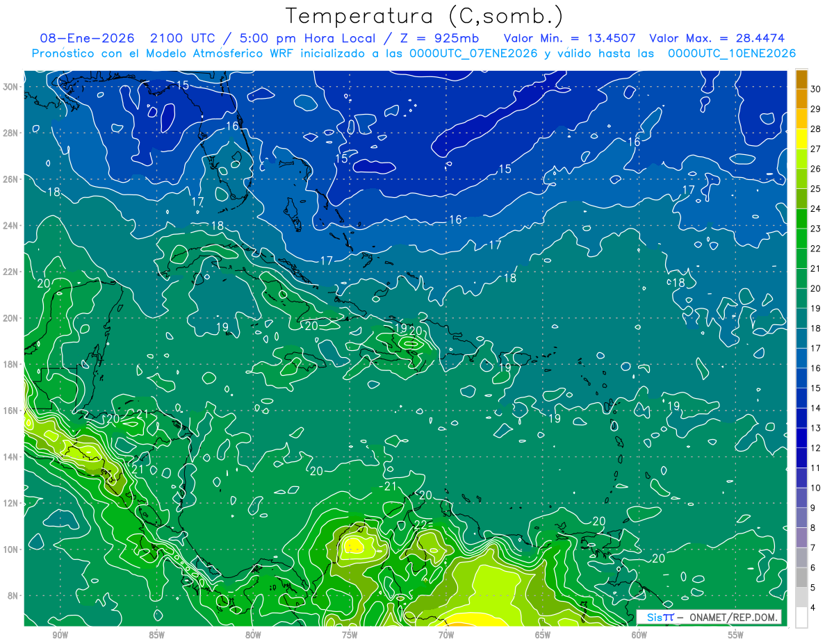This screenshot has height=644, width=834.
Task: Click the '20N' latitude axis label
Action: click(11, 318)
